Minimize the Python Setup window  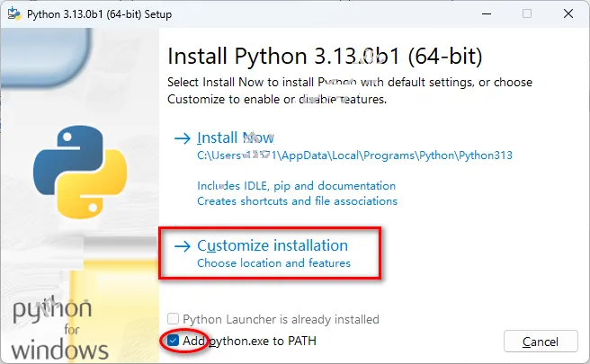487,13
